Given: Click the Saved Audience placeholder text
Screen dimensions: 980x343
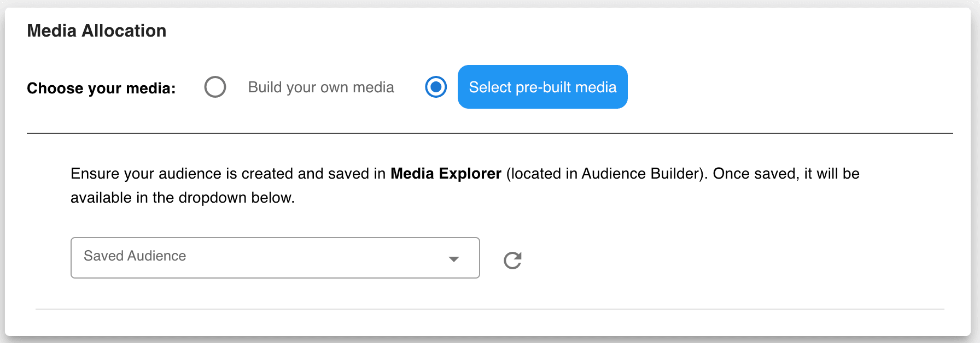Looking at the screenshot, I should 135,256.
